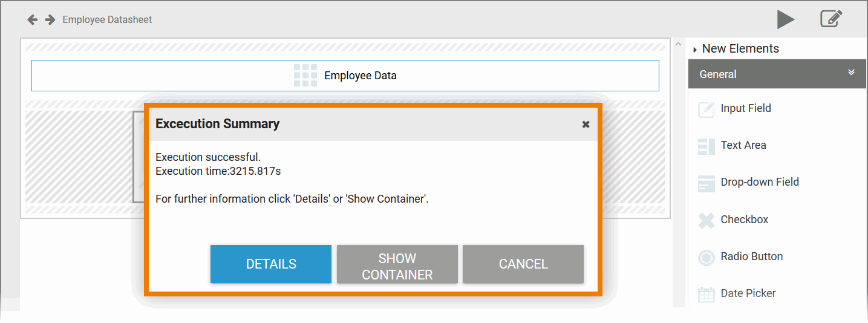Pick the Drop-down Field element icon
868x323 pixels.
click(x=706, y=183)
